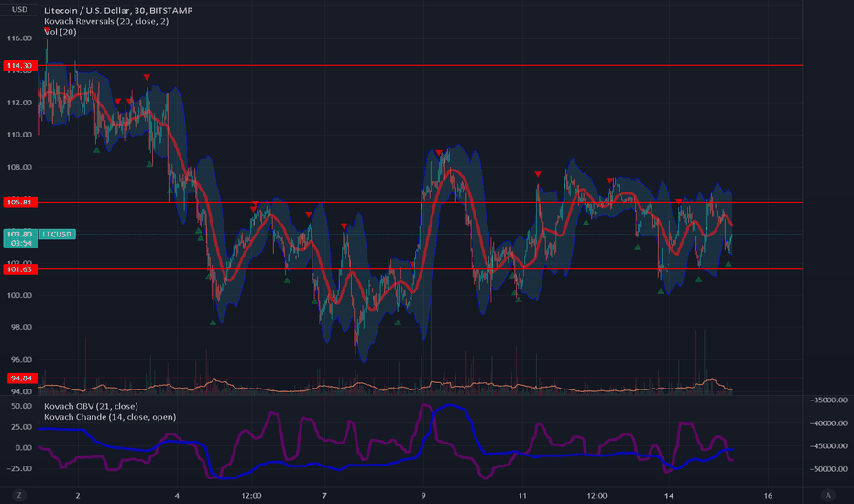Click the red 101.63 price line label
The height and width of the screenshot is (504, 854).
point(21,269)
